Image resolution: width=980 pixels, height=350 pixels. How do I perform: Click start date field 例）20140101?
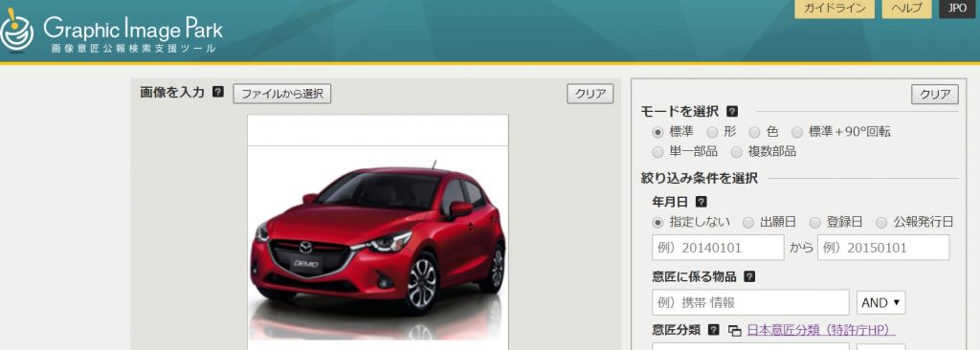[x=718, y=248]
